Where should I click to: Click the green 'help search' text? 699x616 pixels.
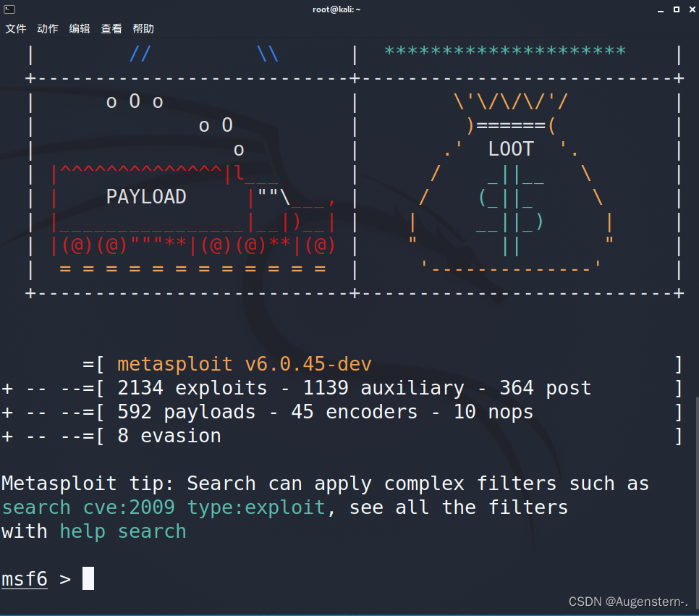[123, 531]
